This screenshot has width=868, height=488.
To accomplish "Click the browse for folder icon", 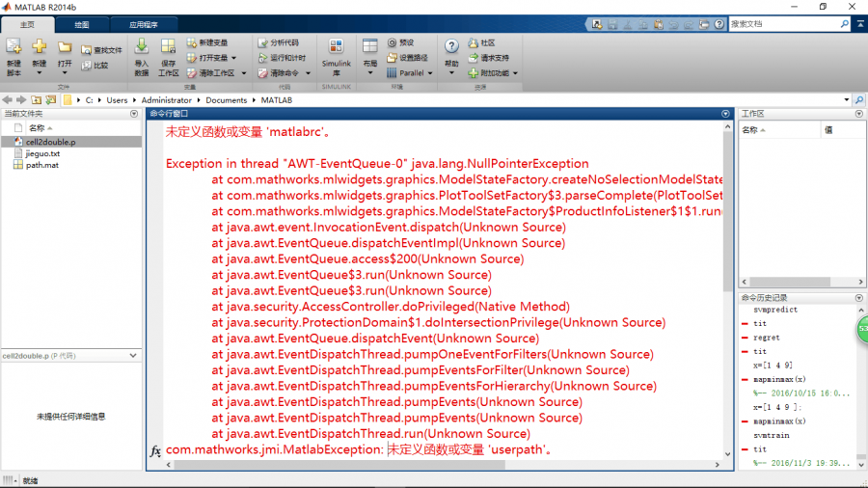I will pyautogui.click(x=51, y=100).
